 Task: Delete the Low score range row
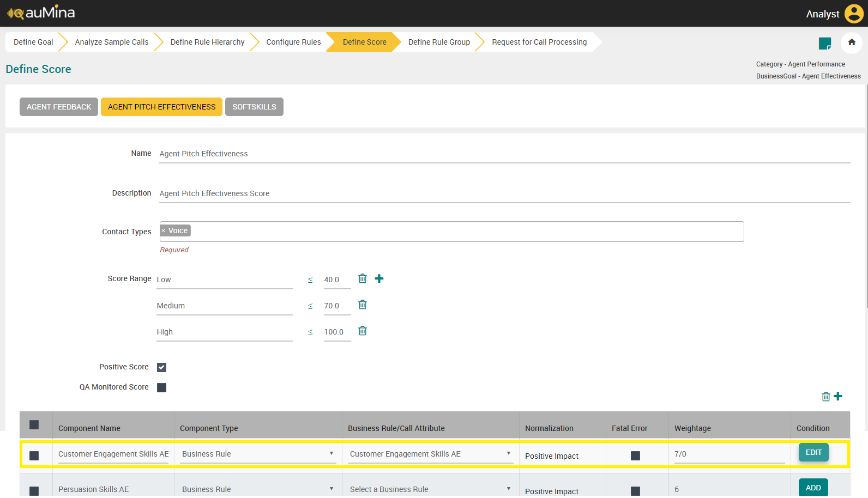pyautogui.click(x=363, y=278)
